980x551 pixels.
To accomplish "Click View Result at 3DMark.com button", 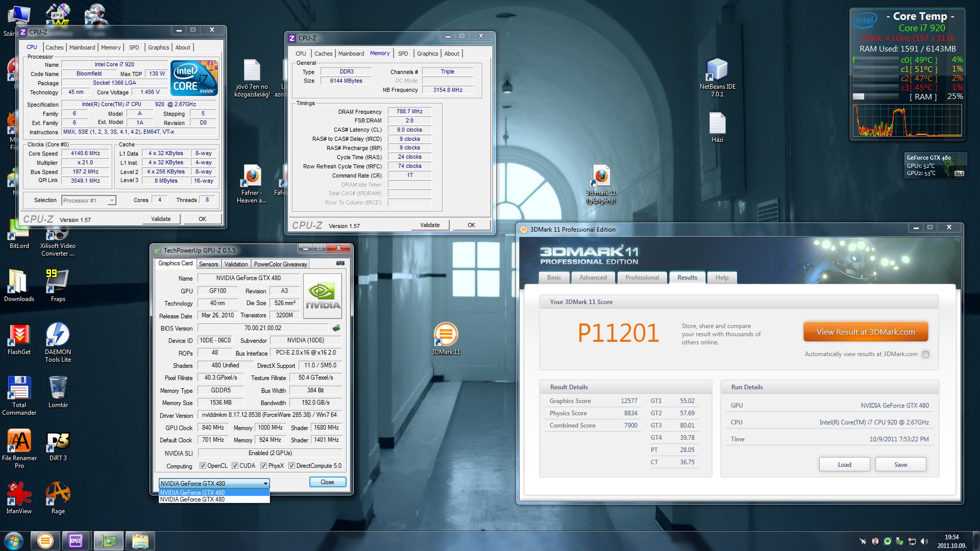I will tap(865, 332).
